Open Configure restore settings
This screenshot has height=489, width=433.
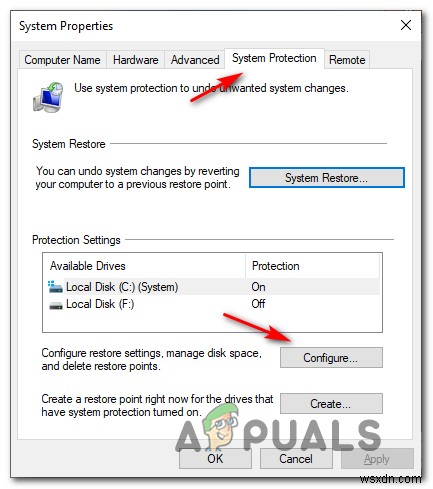coord(331,358)
